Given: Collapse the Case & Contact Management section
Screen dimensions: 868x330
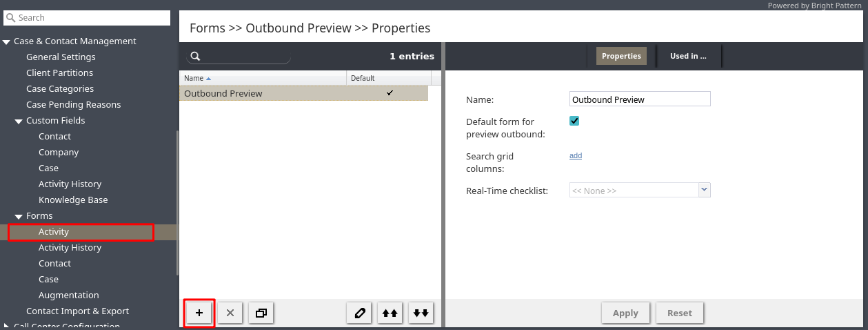Looking at the screenshot, I should click(x=6, y=41).
